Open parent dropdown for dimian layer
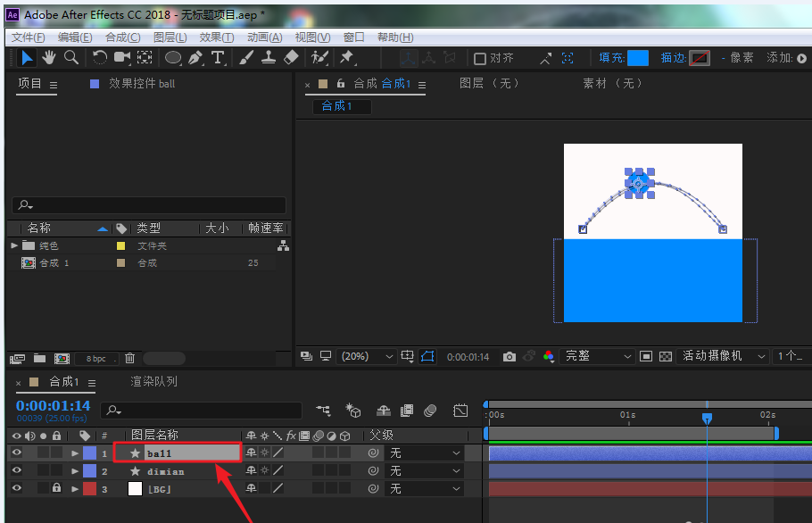This screenshot has height=523, width=812. [x=425, y=470]
